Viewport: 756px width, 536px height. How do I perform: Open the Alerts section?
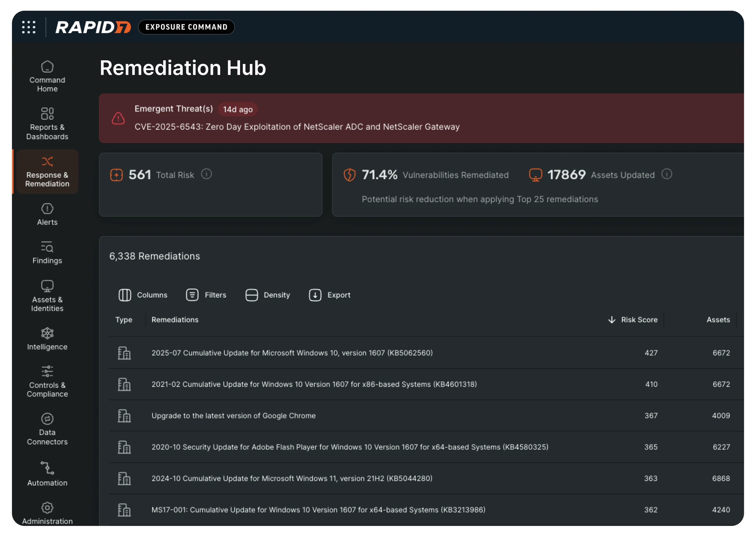coord(47,214)
